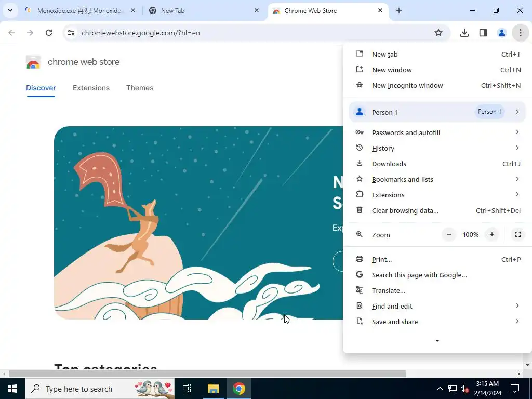
Task: Open Downloads from the menu
Action: coord(437,164)
